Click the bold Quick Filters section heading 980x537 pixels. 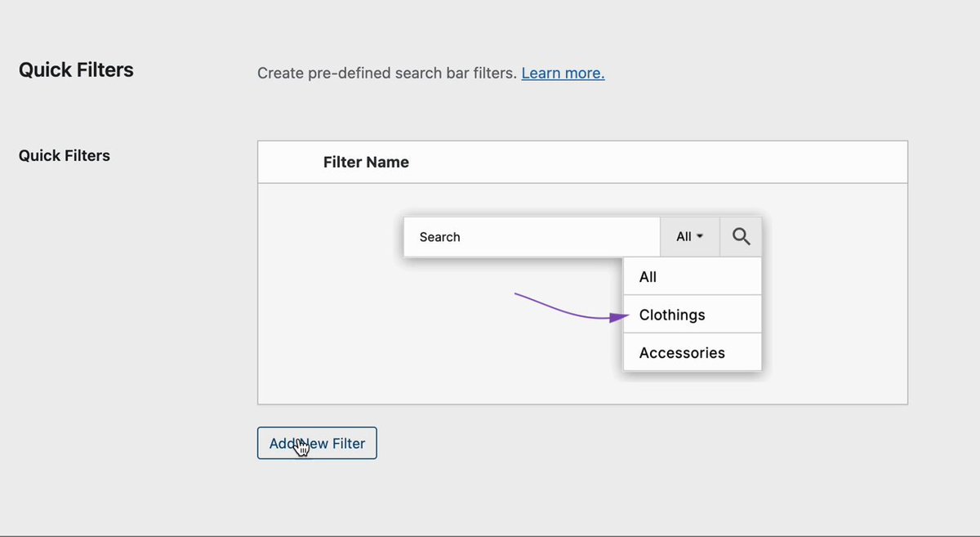(x=76, y=69)
